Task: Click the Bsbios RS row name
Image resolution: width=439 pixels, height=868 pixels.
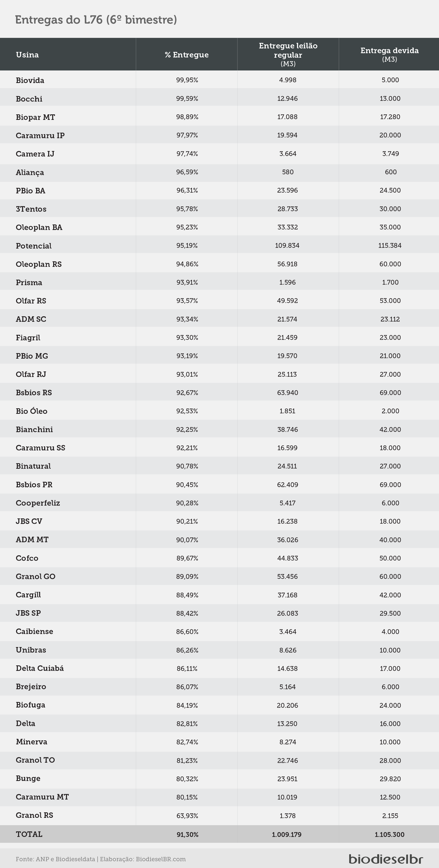Action: [x=34, y=392]
